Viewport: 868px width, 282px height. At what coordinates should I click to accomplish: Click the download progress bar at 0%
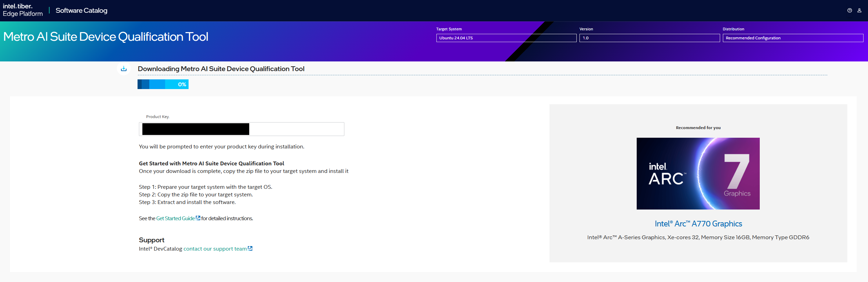[x=163, y=84]
